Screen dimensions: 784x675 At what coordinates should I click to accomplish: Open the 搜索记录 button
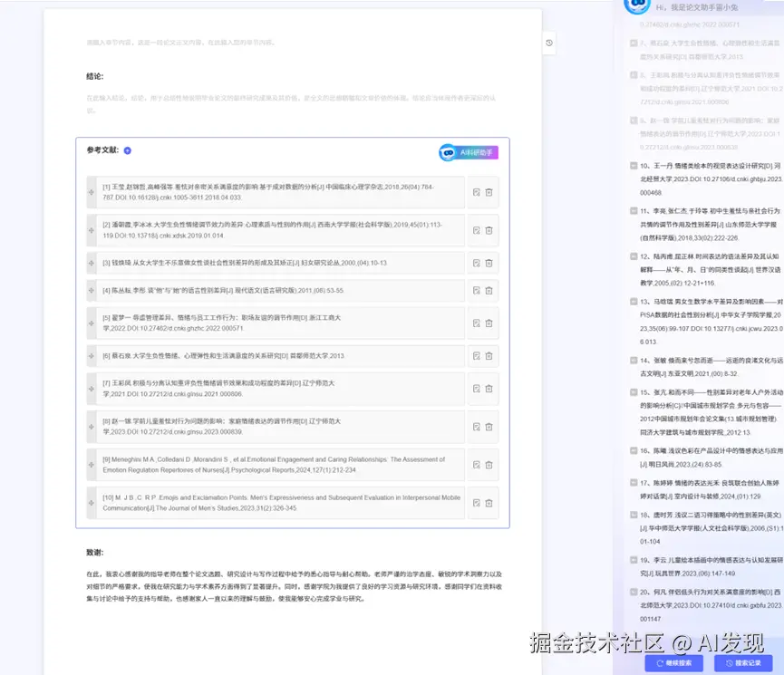click(x=743, y=663)
